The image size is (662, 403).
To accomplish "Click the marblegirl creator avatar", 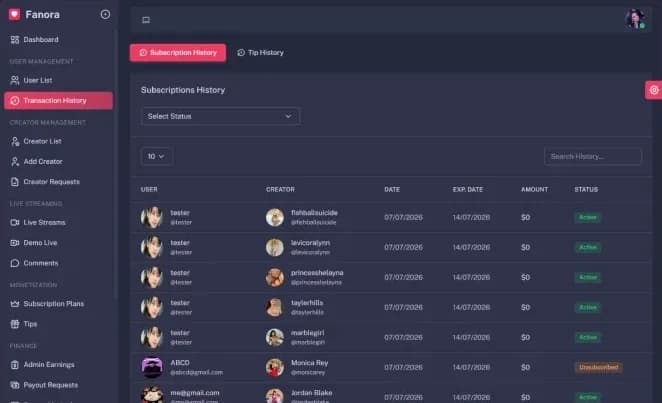I will coord(275,337).
